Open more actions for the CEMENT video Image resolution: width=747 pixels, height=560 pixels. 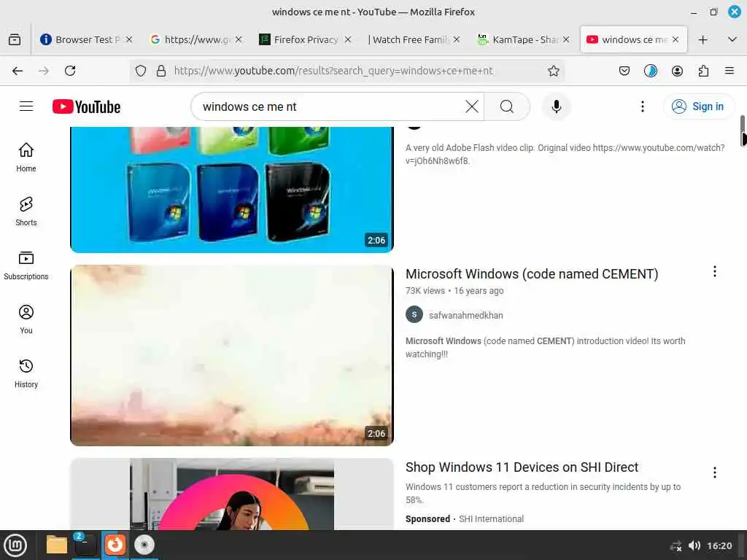click(715, 271)
